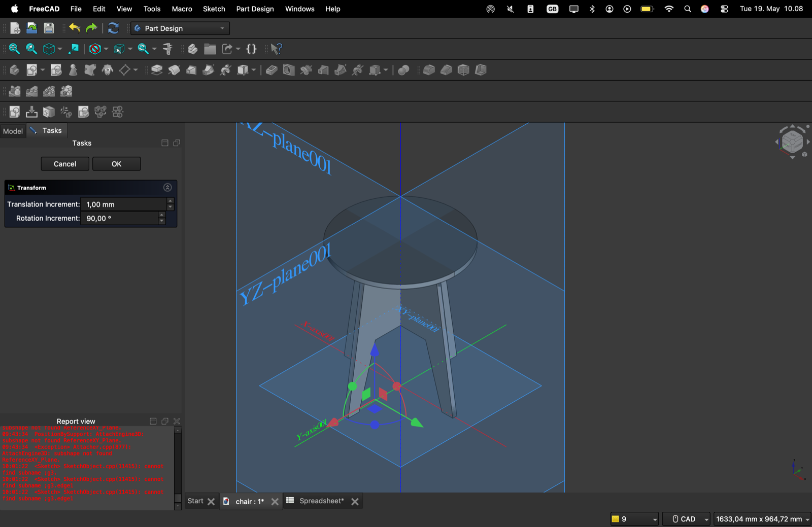Fit selection in view
Viewport: 812px width, 527px height.
coord(31,49)
